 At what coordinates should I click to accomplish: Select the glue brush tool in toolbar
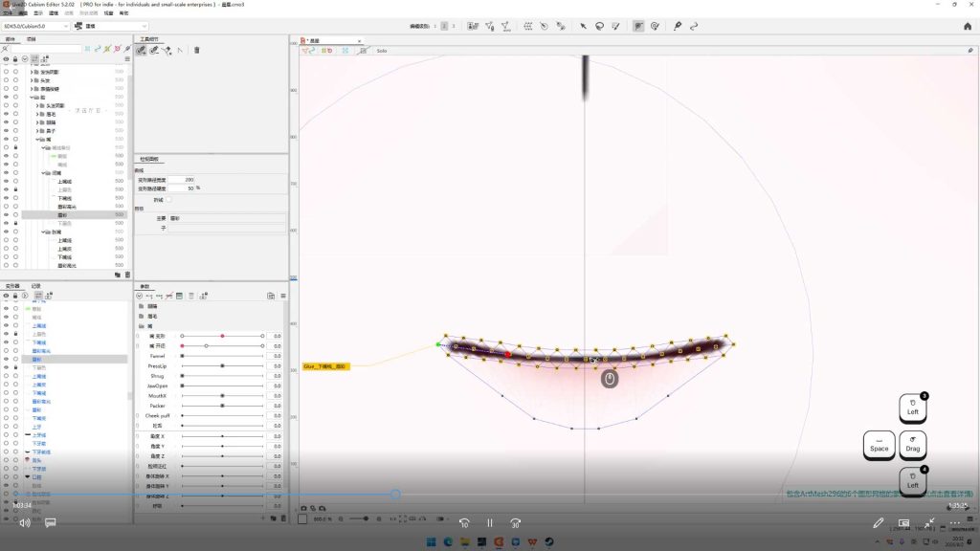pos(638,26)
